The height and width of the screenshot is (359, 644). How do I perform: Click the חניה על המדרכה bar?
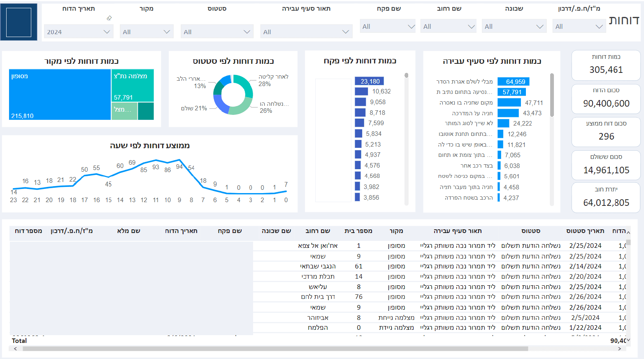coord(508,113)
